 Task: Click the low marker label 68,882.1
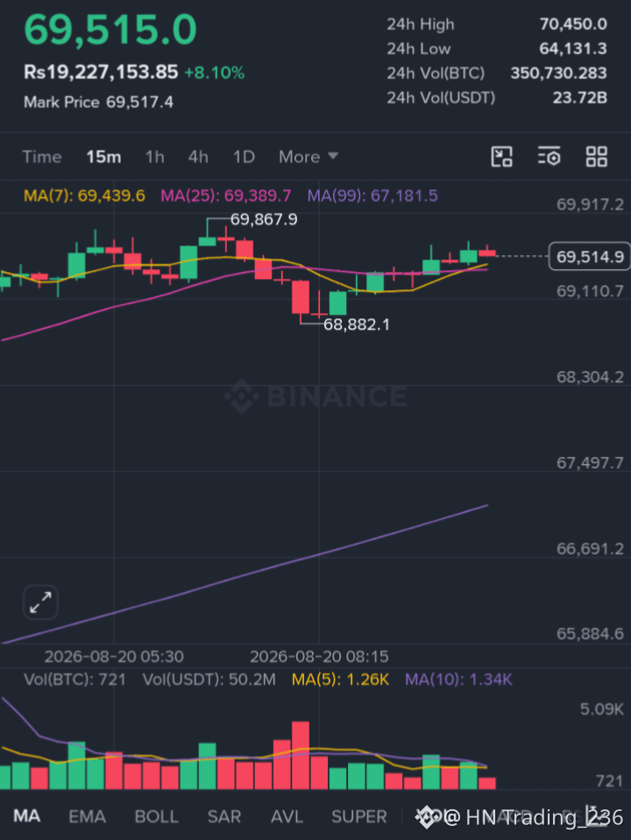(x=357, y=324)
